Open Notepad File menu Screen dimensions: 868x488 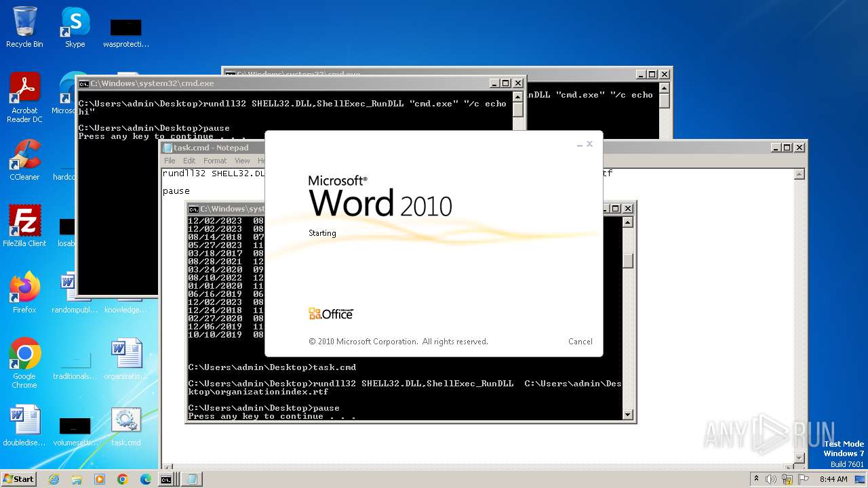click(x=170, y=161)
